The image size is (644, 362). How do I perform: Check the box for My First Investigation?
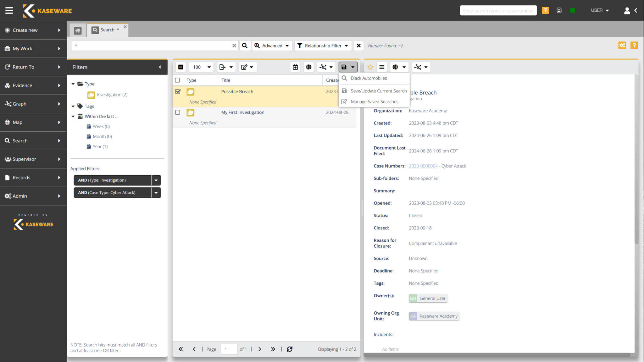coord(178,112)
